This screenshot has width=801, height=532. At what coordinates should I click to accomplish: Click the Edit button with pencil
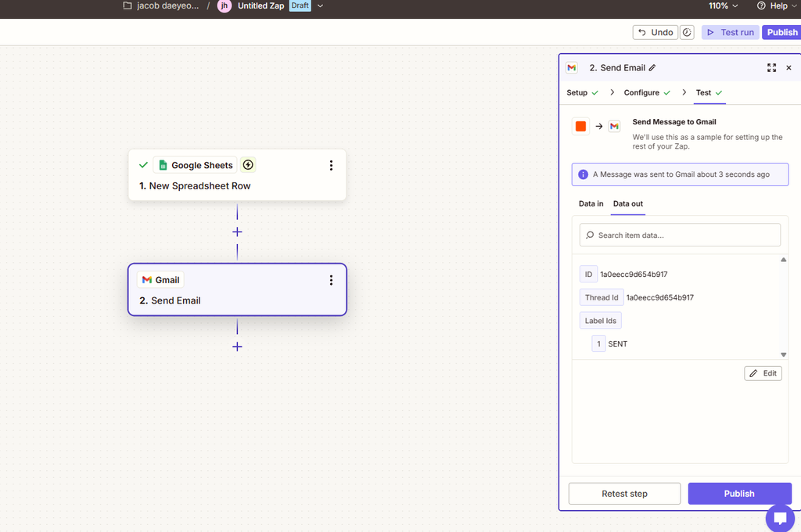[x=763, y=373]
